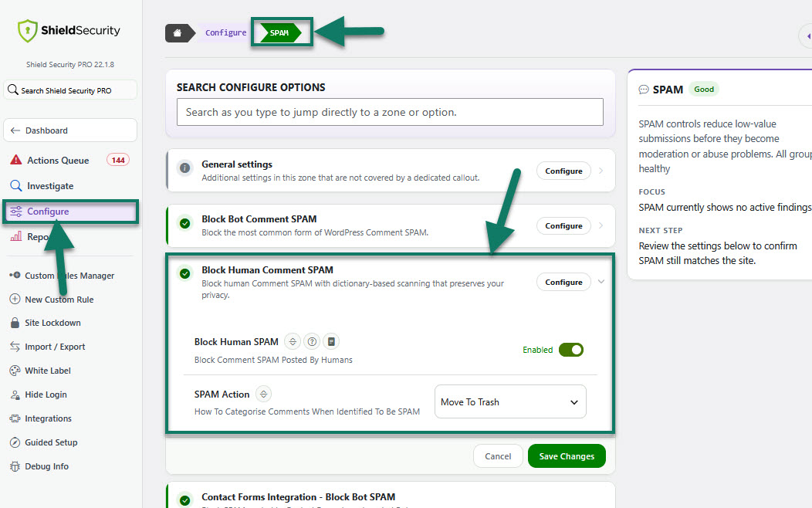
Task: Click the Shield Security PRO 22.1.8 version text
Action: pyautogui.click(x=70, y=64)
